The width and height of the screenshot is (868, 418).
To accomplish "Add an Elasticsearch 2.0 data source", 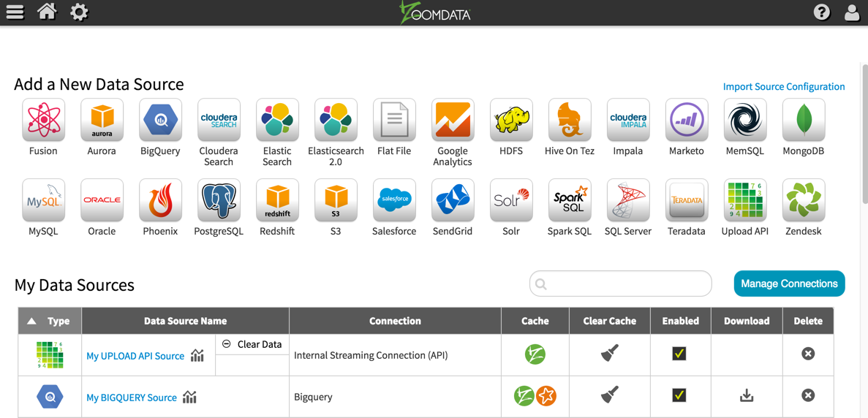I will (x=336, y=120).
